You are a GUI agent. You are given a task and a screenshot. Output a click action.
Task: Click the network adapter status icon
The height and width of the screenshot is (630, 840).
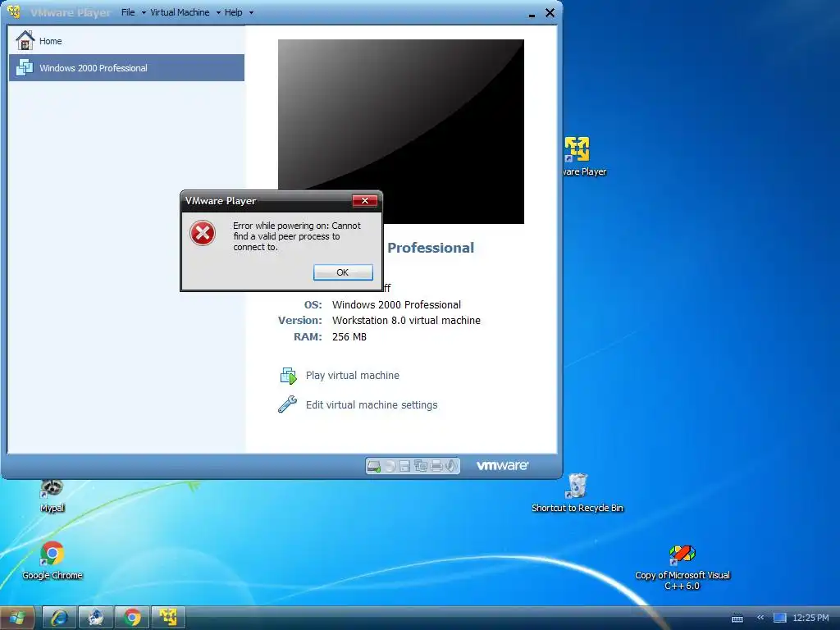(x=421, y=466)
